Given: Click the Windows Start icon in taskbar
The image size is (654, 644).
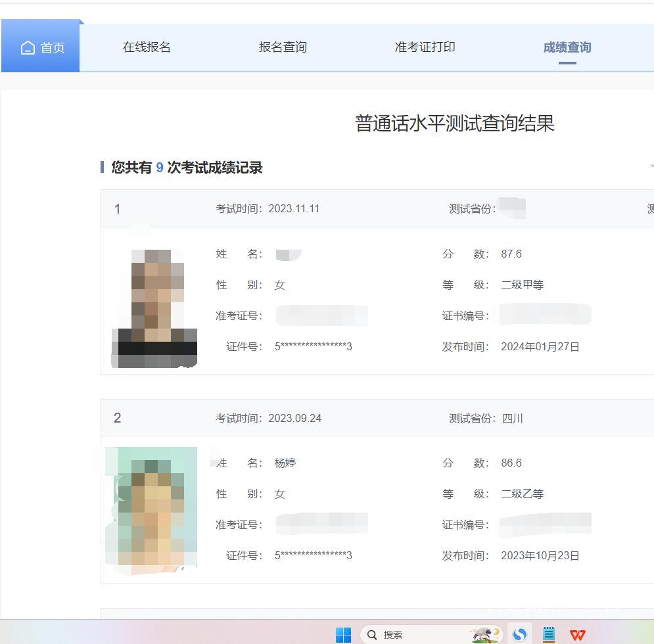Looking at the screenshot, I should pyautogui.click(x=343, y=635).
